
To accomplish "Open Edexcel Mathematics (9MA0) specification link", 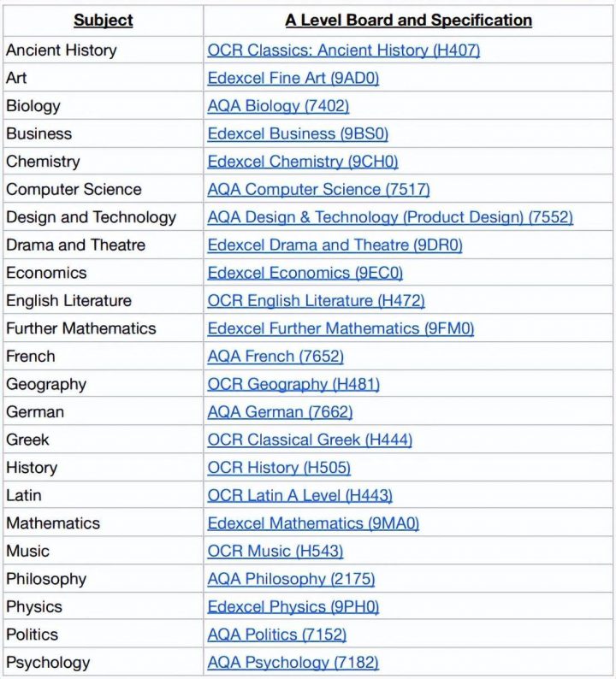I will pos(313,523).
